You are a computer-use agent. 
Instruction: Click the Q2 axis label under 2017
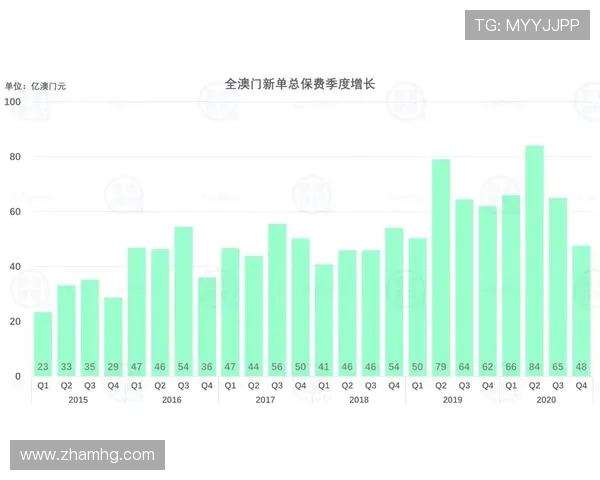tap(254, 386)
